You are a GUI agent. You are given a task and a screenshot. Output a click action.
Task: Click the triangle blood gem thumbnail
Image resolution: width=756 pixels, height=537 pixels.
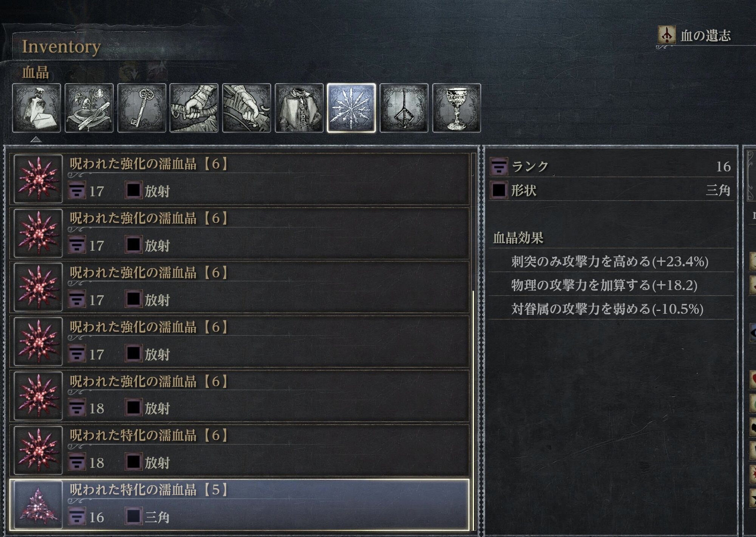(38, 505)
